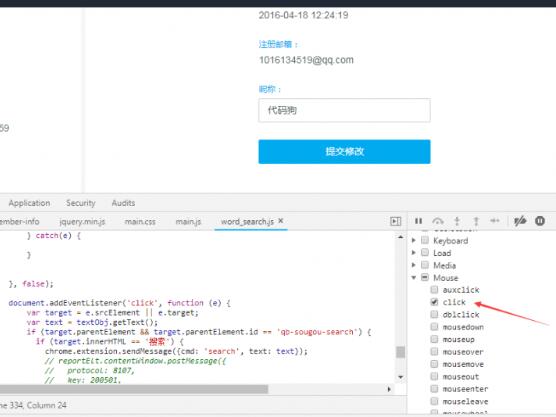This screenshot has width=556, height=417.
Task: Collapse the Mouse event category
Action: (413, 277)
